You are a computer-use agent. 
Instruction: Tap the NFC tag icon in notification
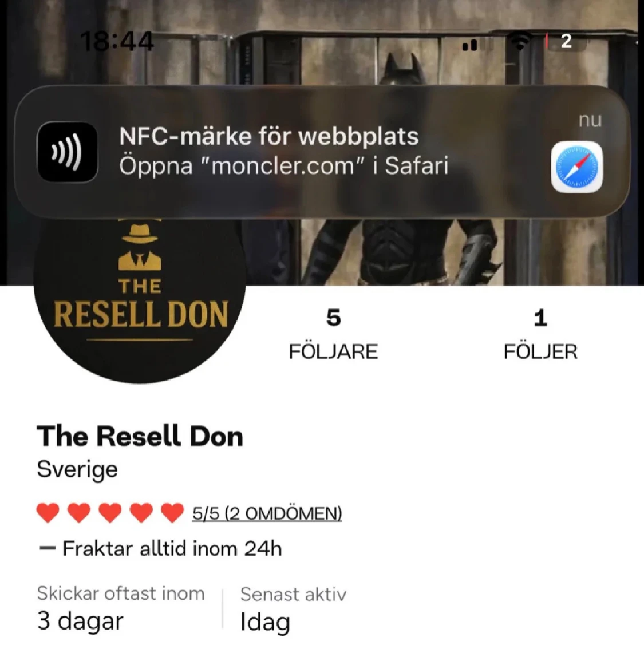click(68, 152)
